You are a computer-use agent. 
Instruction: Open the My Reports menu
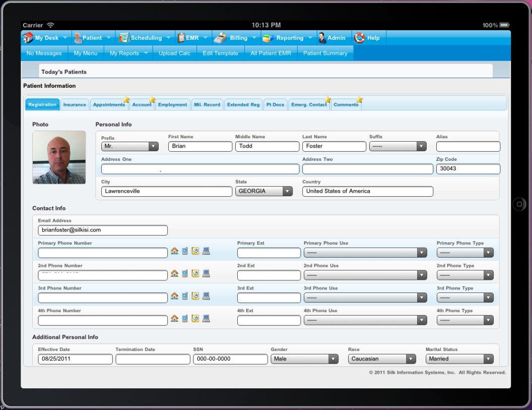pos(128,53)
